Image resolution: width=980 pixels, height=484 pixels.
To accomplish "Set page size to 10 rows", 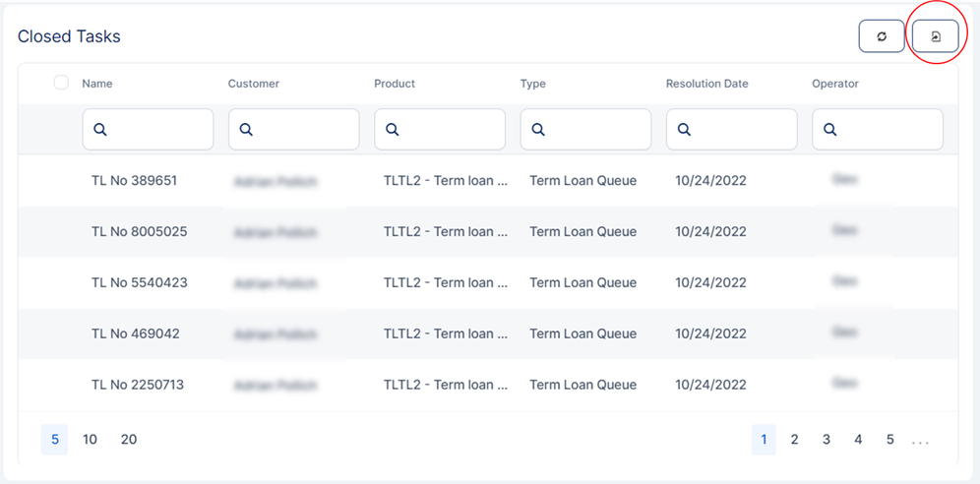I will coord(90,440).
